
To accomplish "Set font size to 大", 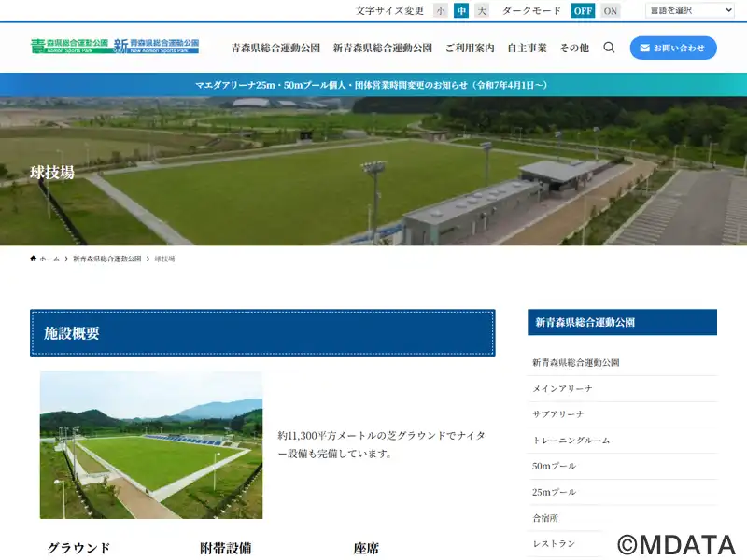I will pos(482,10).
